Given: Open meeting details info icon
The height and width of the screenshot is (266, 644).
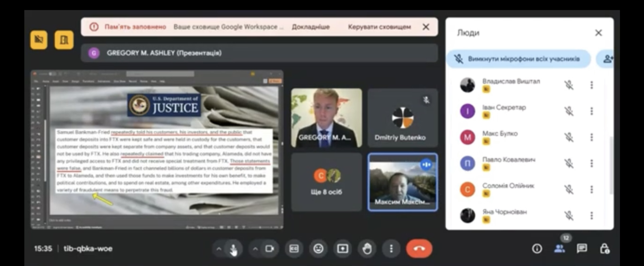Looking at the screenshot, I should 537,249.
